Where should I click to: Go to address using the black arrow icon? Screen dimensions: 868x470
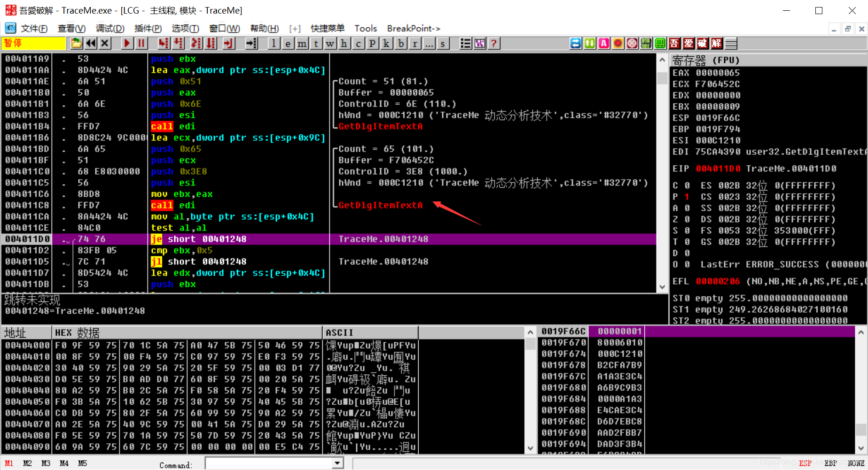click(x=252, y=44)
